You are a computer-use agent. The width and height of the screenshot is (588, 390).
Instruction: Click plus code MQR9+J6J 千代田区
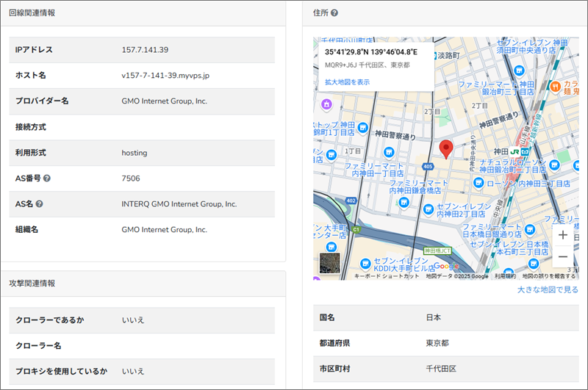click(367, 65)
